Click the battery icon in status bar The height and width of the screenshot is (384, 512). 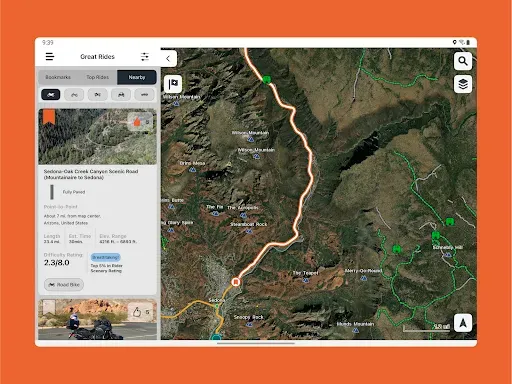[x=468, y=42]
